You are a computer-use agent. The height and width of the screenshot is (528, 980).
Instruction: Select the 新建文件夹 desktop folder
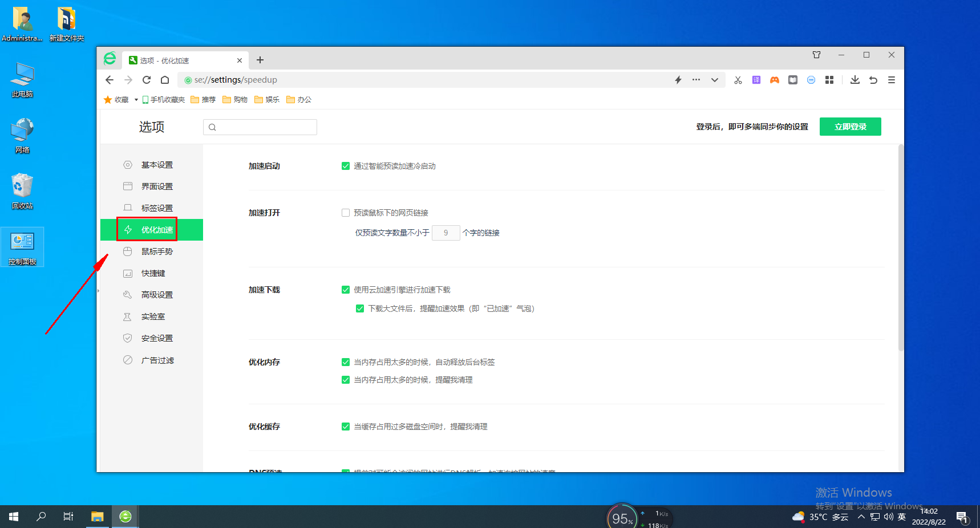[67, 24]
